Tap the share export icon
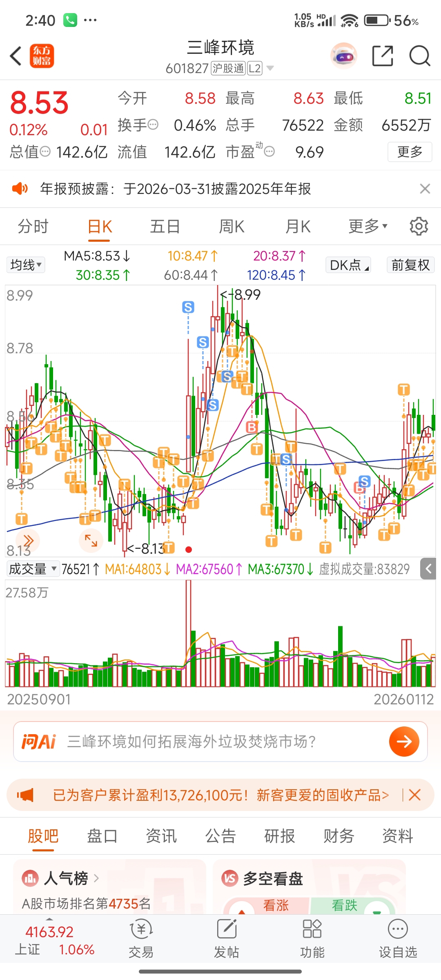The height and width of the screenshot is (980, 441). click(383, 56)
